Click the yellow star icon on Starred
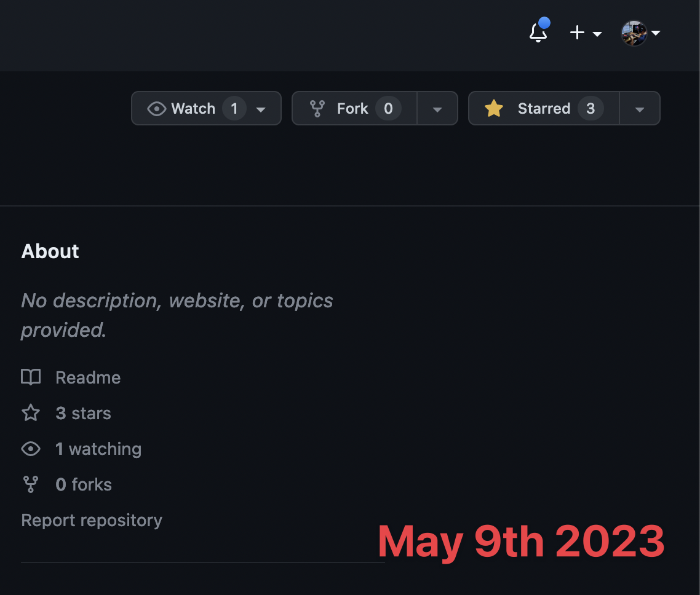The image size is (700, 595). coord(493,108)
